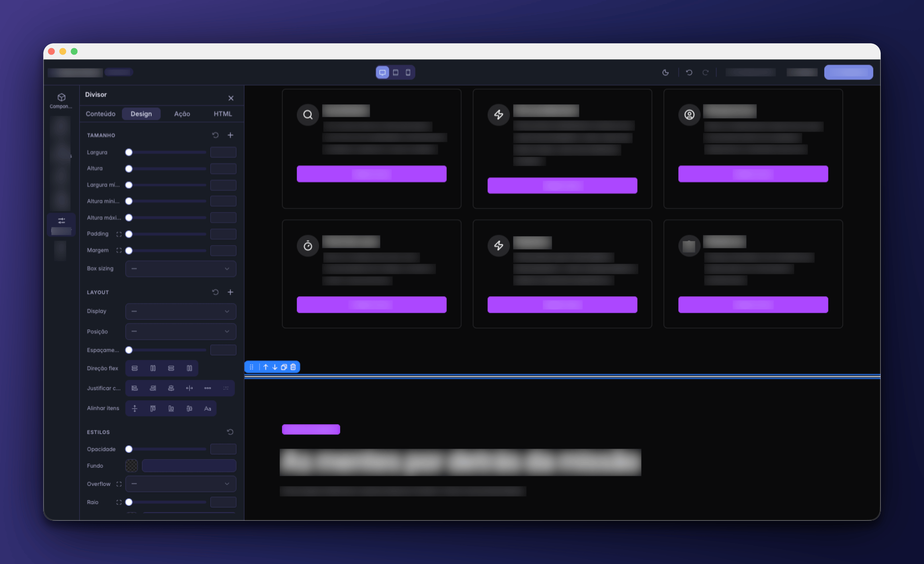
Task: Click the Largura slider handle
Action: [129, 152]
